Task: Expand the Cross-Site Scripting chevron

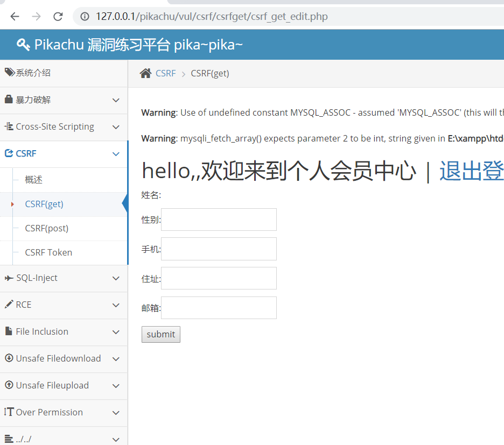Action: tap(116, 127)
